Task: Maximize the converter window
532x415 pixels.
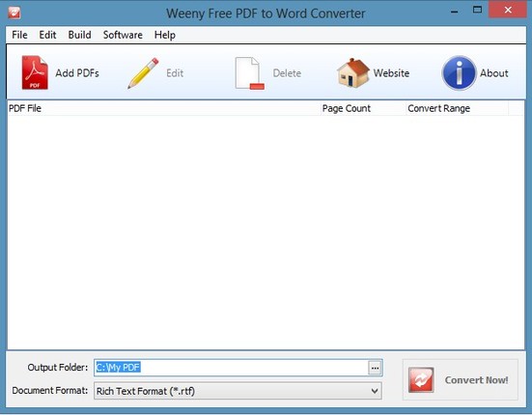Action: (x=477, y=10)
